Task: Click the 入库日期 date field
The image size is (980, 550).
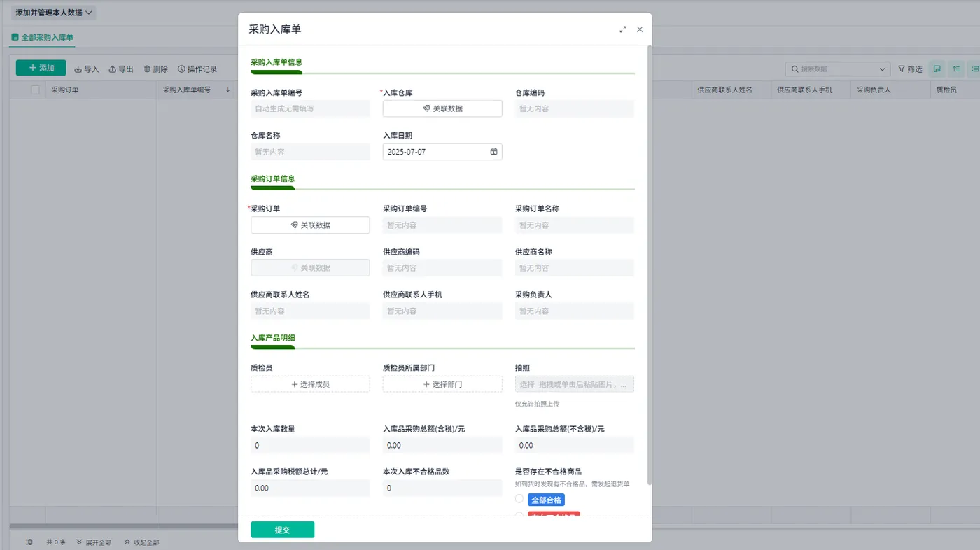Action: tap(442, 152)
